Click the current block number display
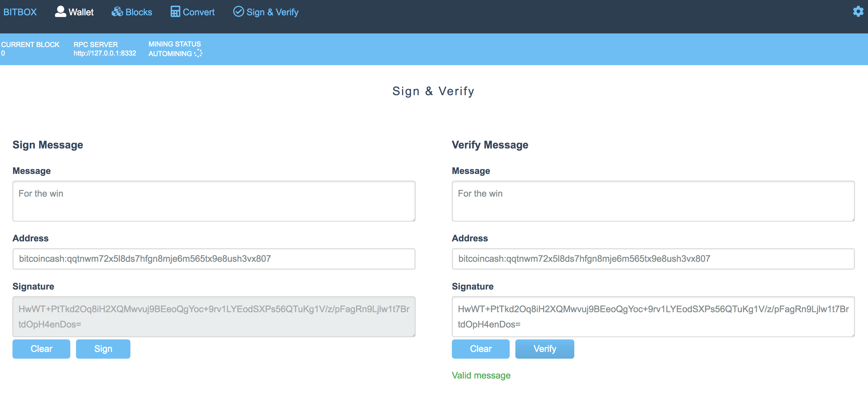This screenshot has height=404, width=868. pyautogui.click(x=4, y=54)
